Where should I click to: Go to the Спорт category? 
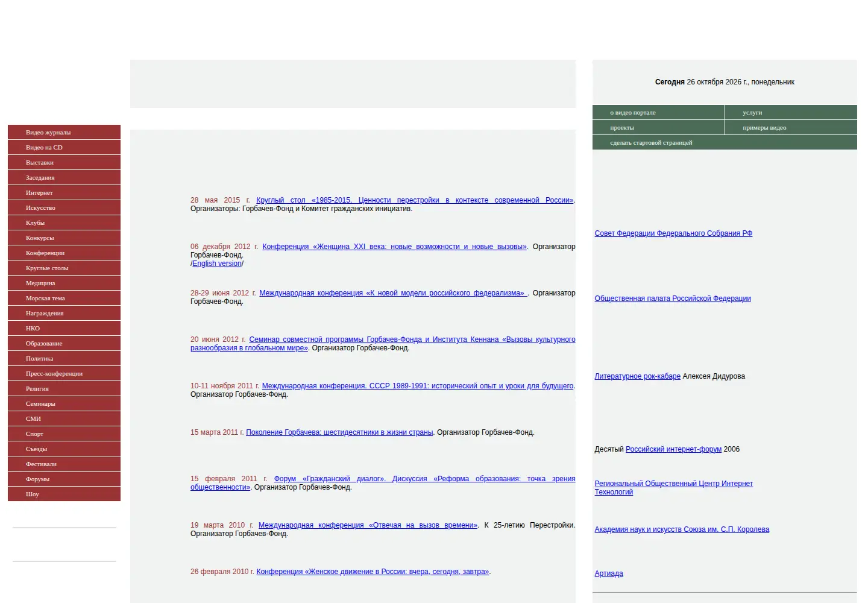point(64,434)
